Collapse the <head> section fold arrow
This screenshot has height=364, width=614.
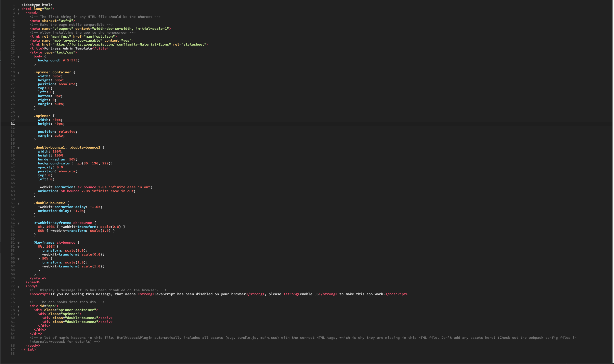coord(19,13)
